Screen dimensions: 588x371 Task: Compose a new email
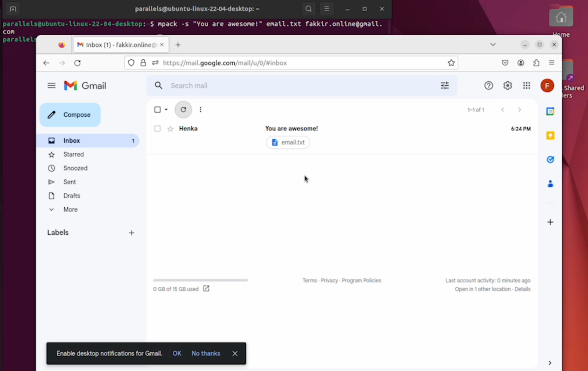click(x=70, y=115)
